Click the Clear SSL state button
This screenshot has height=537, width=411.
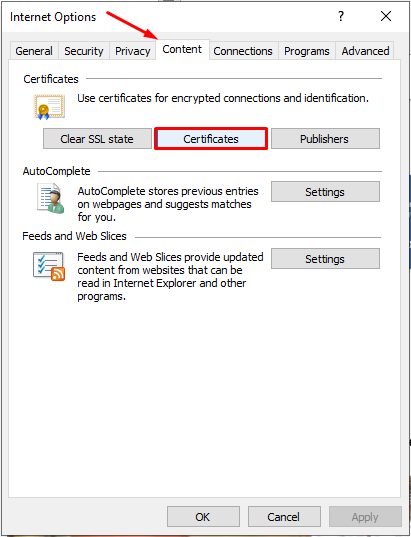tap(97, 139)
